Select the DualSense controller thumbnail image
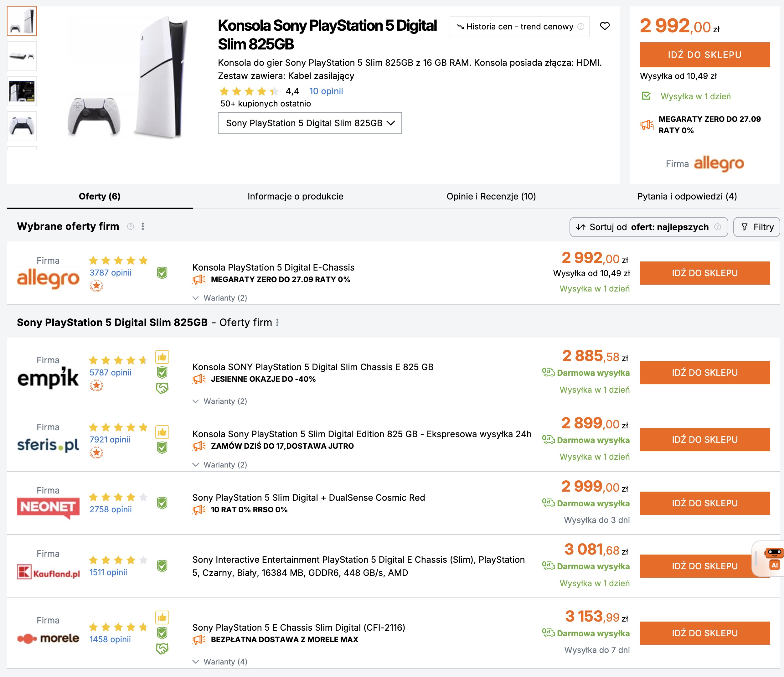 point(22,126)
